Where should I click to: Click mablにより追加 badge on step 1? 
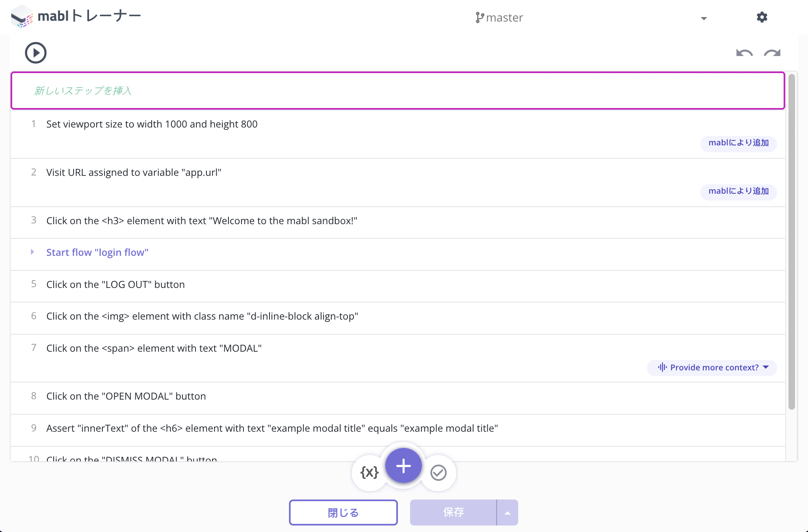(738, 143)
